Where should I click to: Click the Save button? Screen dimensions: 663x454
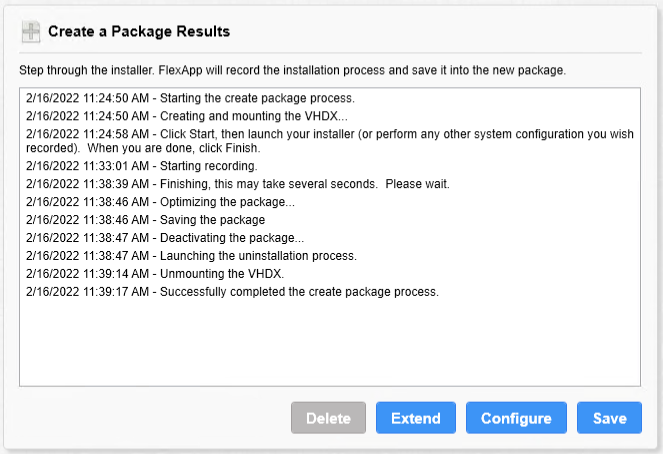(609, 418)
